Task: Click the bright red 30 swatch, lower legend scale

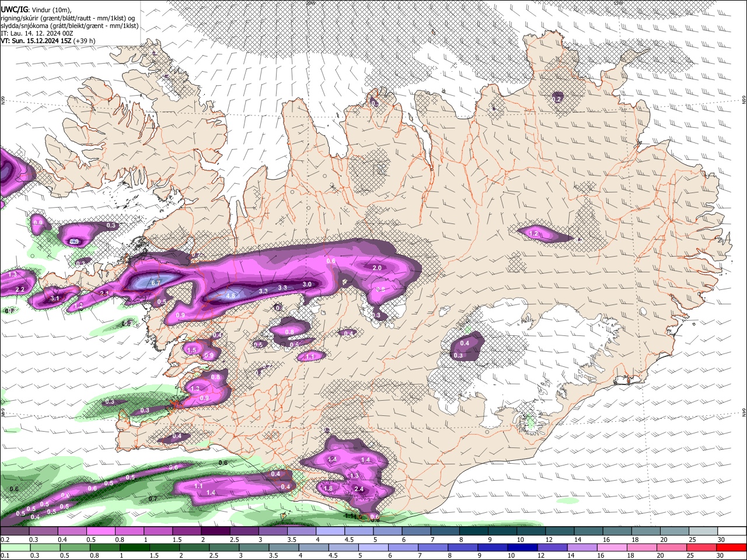Action: (732, 547)
